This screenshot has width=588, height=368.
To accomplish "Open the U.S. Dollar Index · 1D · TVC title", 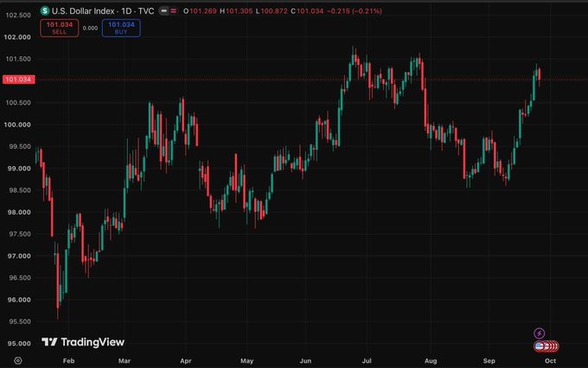I will click(x=103, y=11).
